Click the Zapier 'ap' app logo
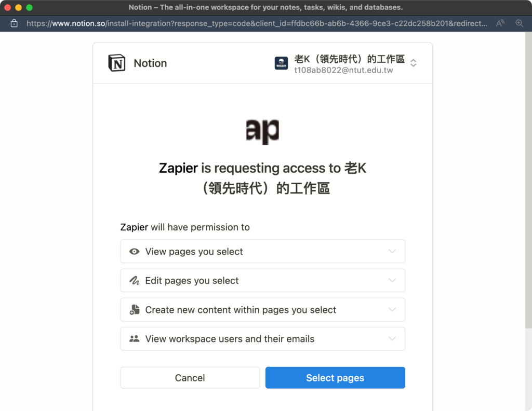This screenshot has height=411, width=532. coord(262,131)
